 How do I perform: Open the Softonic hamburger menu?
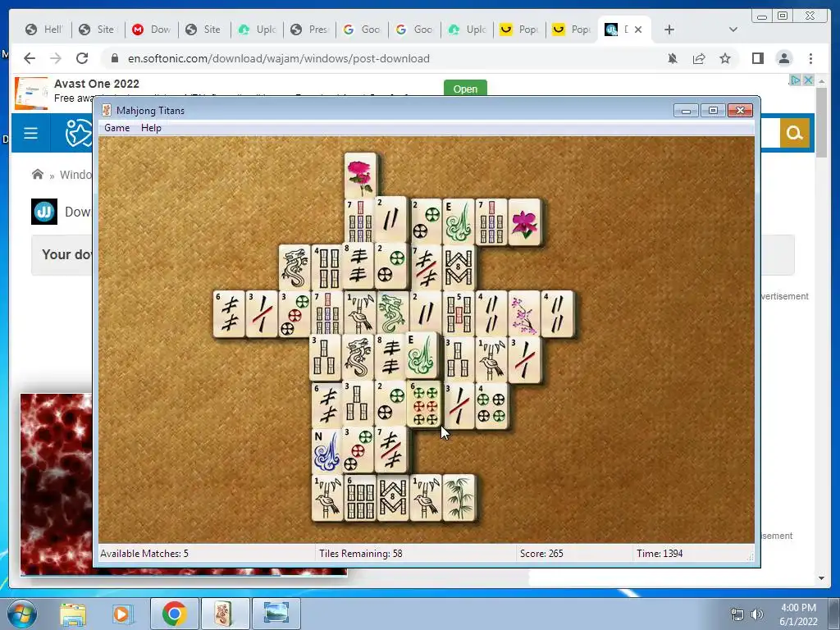[x=30, y=133]
